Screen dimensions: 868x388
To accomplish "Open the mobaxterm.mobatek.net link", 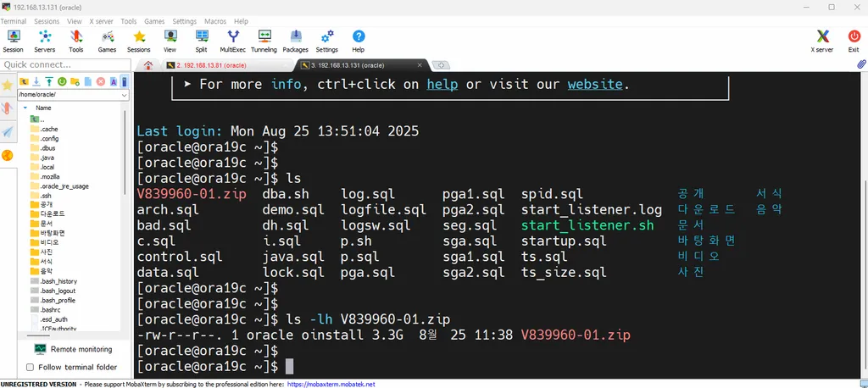I will tap(331, 384).
